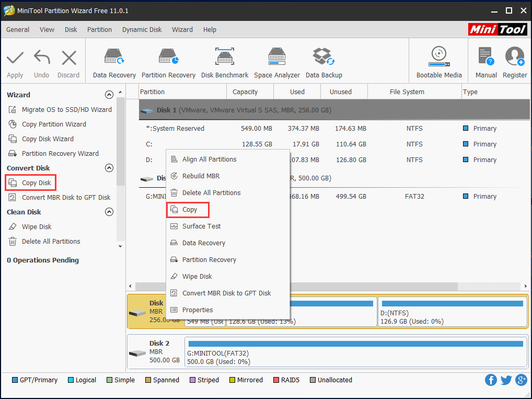Open the Disk menu
This screenshot has width=532, height=399.
(x=71, y=29)
